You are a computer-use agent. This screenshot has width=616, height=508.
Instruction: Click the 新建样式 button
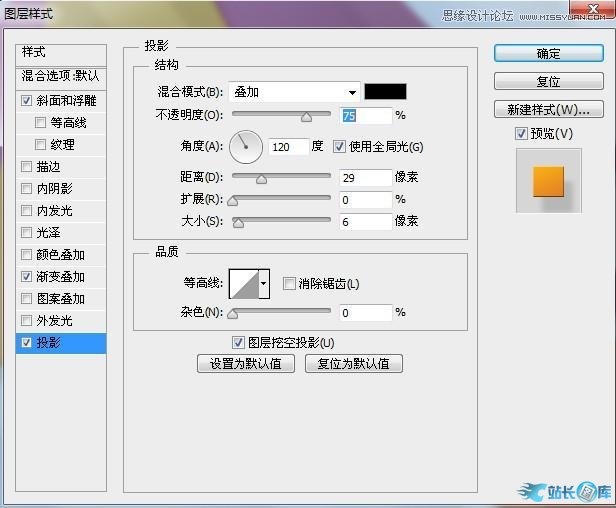click(548, 109)
